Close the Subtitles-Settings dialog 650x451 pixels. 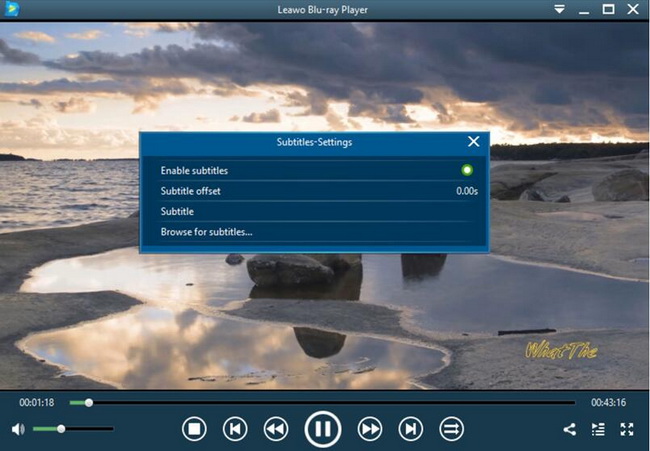[474, 142]
